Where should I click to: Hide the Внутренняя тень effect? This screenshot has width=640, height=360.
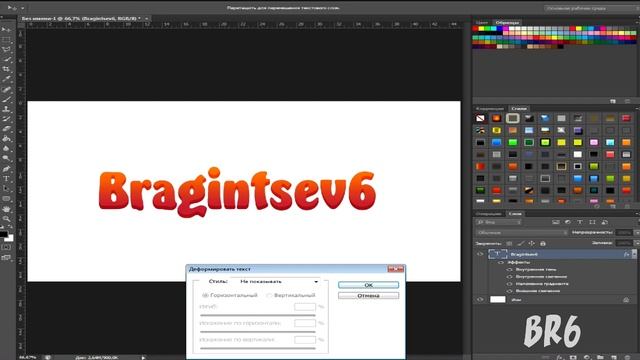(x=509, y=269)
